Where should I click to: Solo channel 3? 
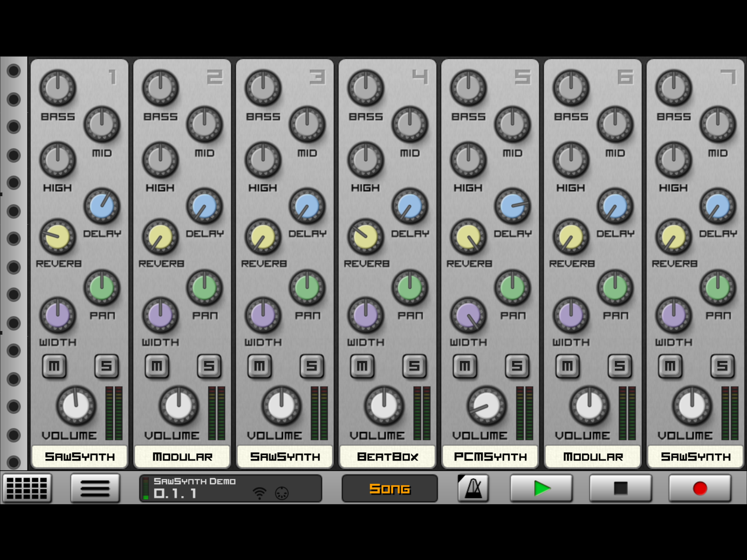click(x=312, y=366)
